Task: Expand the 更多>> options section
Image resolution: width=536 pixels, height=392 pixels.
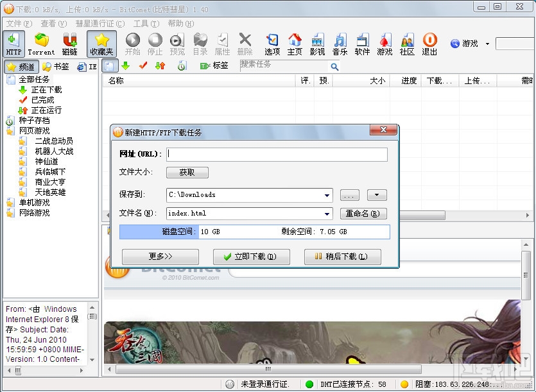Action: point(160,257)
